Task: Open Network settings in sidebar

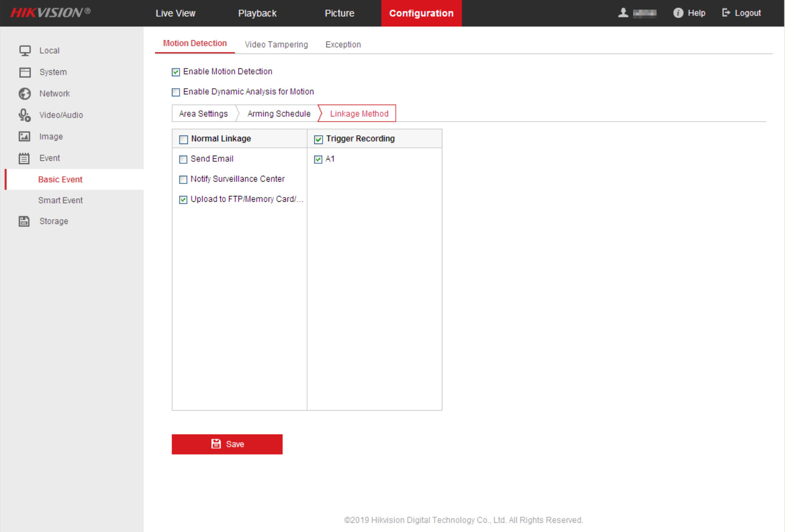Action: point(54,94)
